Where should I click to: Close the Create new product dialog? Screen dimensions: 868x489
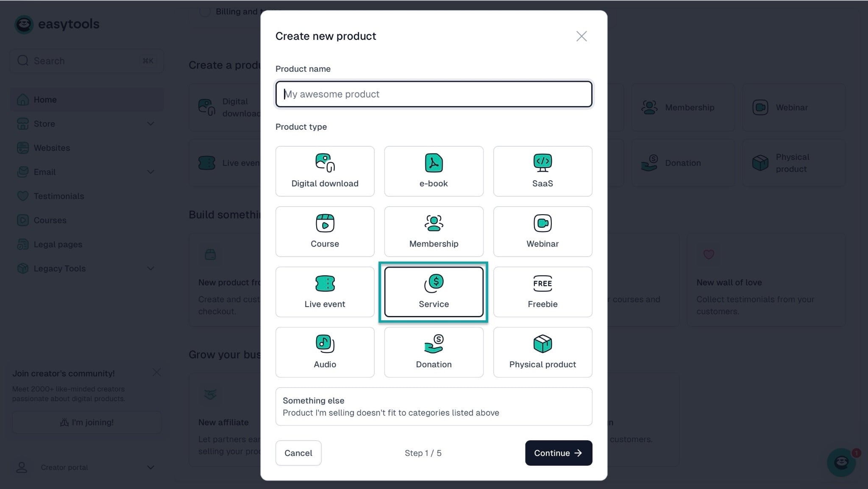581,36
